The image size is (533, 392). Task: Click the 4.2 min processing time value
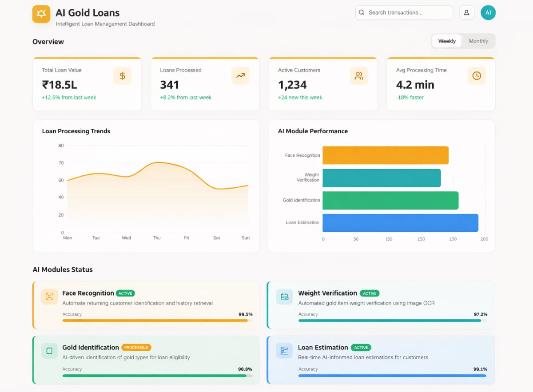point(415,85)
